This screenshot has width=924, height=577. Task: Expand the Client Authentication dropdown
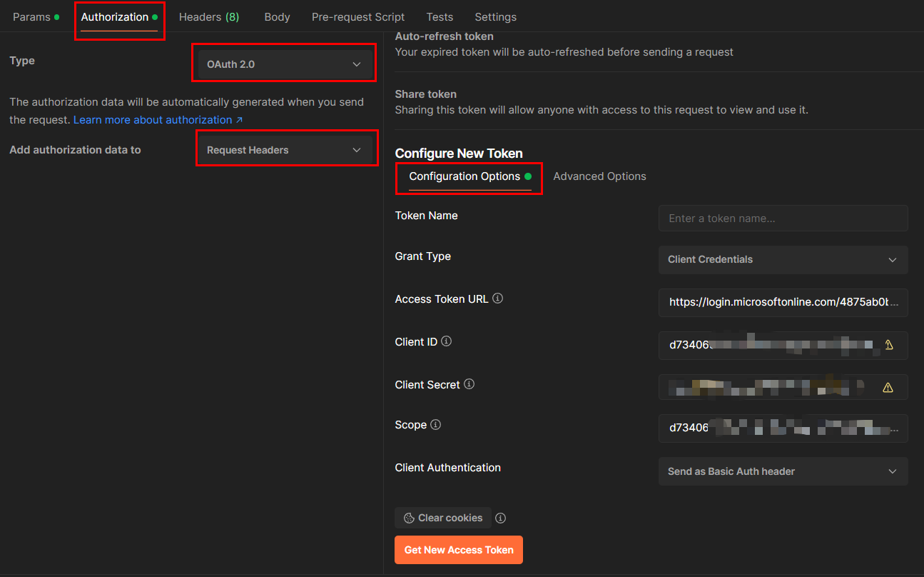tap(783, 471)
